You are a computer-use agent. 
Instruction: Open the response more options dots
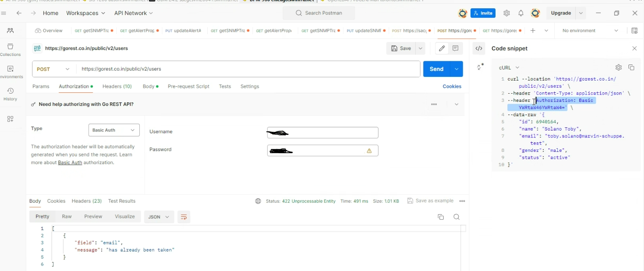tap(462, 201)
